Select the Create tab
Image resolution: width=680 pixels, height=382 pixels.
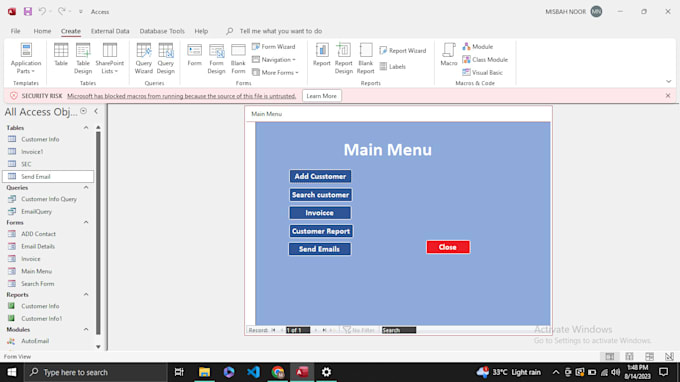pos(71,31)
